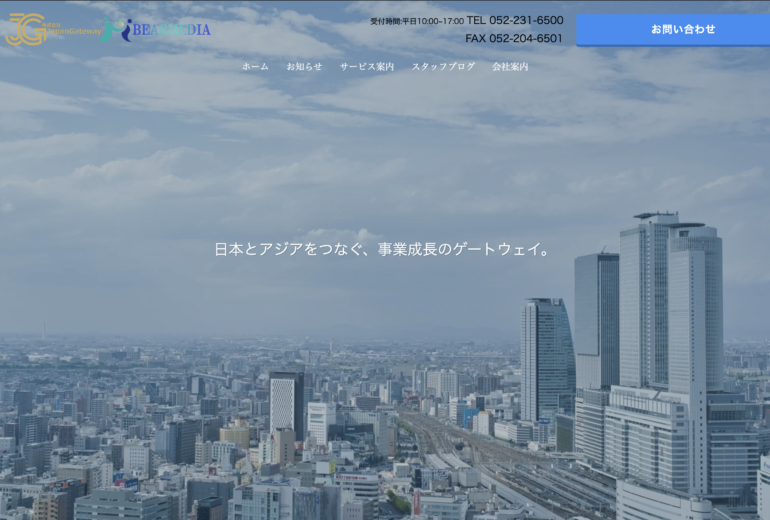Click the JapanGateway company name text
The width and height of the screenshot is (770, 520).
(x=73, y=30)
